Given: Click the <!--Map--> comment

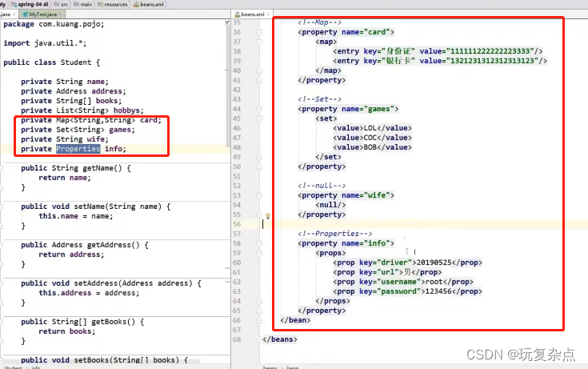Looking at the screenshot, I should tap(319, 22).
